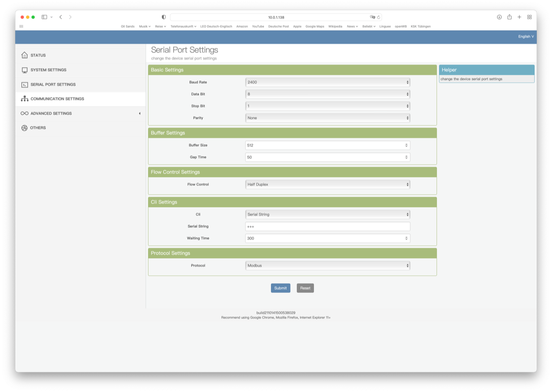Expand the Musik bookmarks folder
The width and height of the screenshot is (552, 392).
[144, 26]
